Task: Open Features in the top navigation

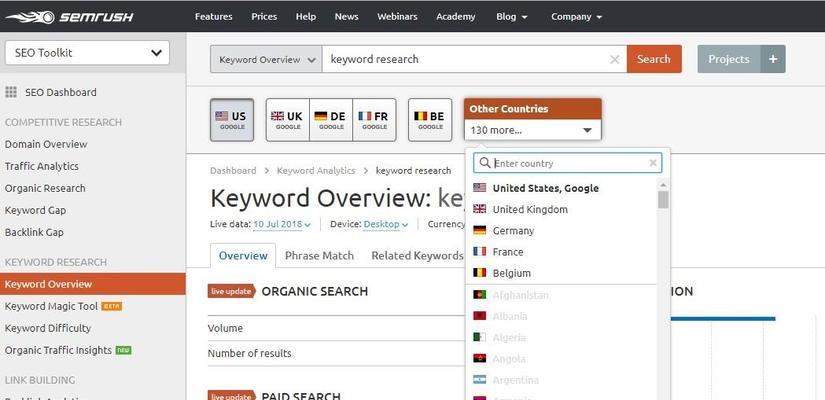Action: 214,17
